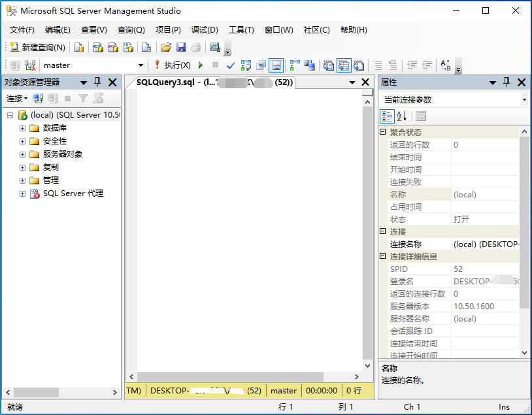Open the Debug (调试) menu

205,30
